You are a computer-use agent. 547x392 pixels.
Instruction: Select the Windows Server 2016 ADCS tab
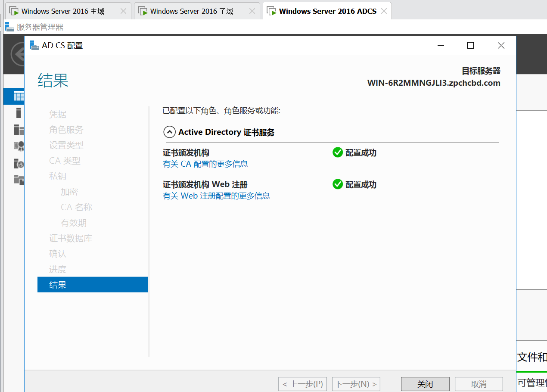tap(327, 11)
